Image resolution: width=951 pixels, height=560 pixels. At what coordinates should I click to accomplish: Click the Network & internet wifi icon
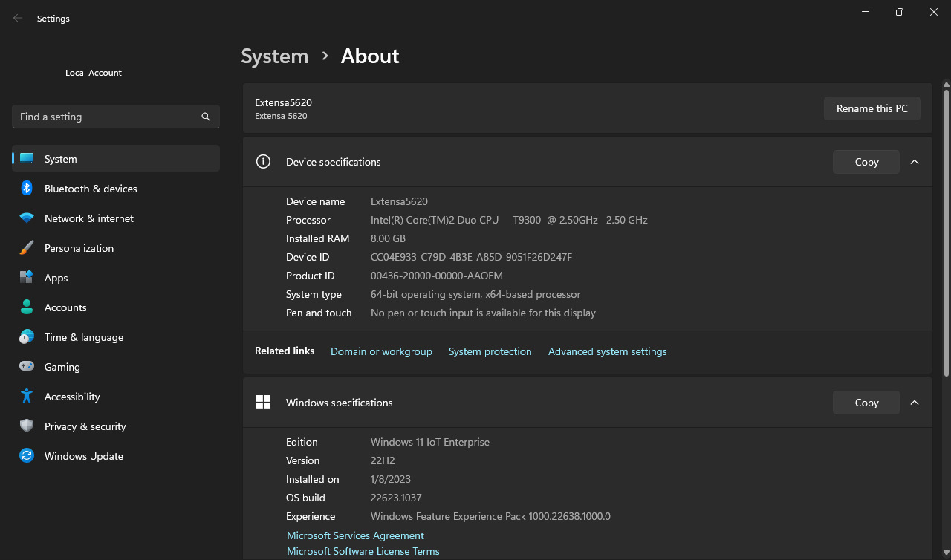click(x=27, y=218)
